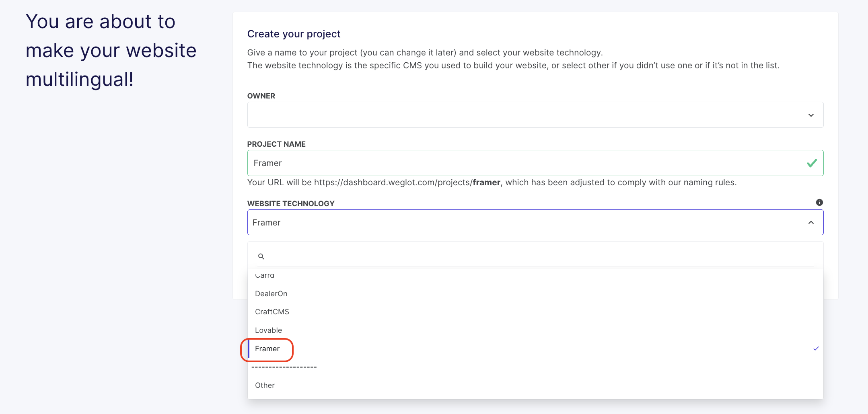The image size is (868, 414).
Task: Select the partially visible Carrd option
Action: pyautogui.click(x=535, y=276)
